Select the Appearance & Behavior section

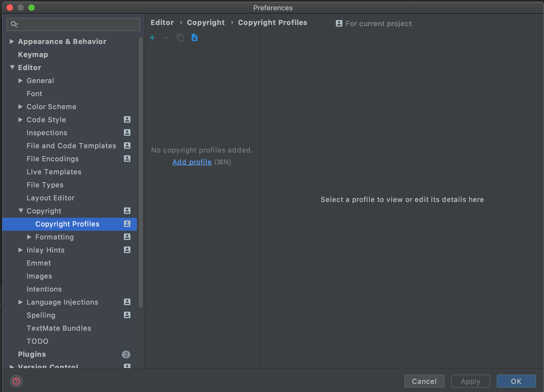[62, 41]
